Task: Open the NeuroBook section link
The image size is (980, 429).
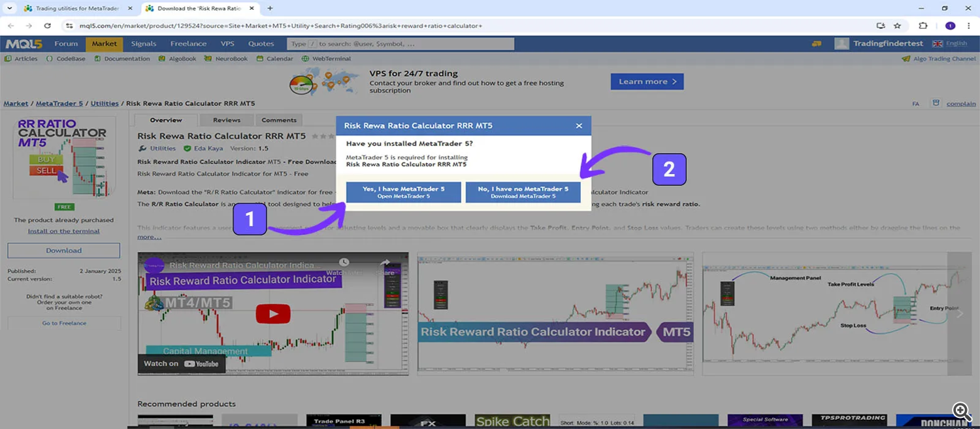Action: pyautogui.click(x=227, y=59)
